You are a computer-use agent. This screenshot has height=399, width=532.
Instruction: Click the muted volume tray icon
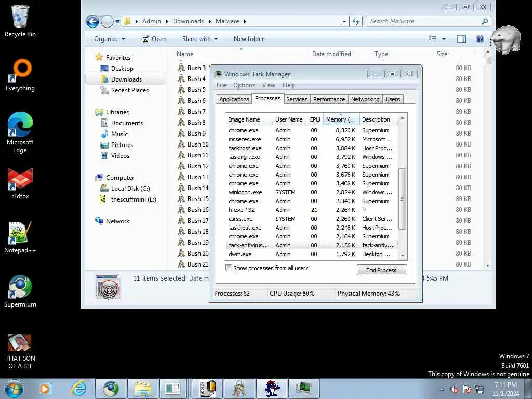tap(454, 390)
